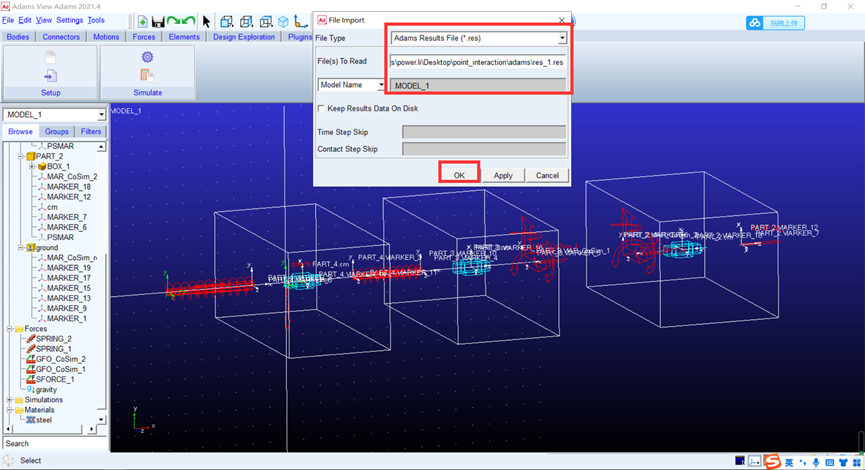Click the first green curved-arrow undo/redo icon
865x470 pixels.
coord(173,22)
